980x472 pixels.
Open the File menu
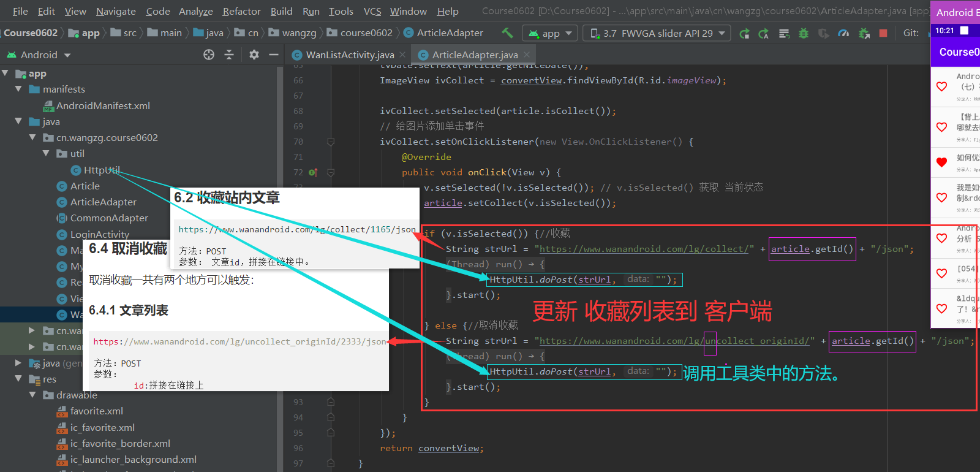tap(20, 11)
